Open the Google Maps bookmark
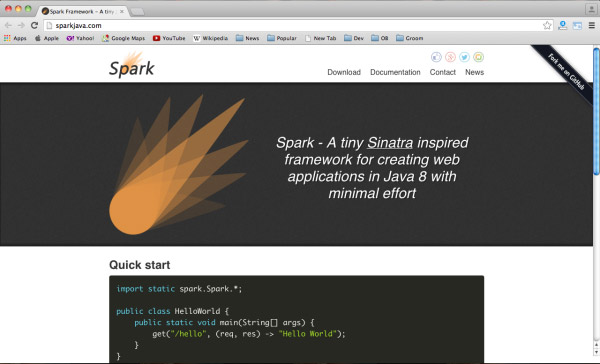The image size is (600, 364). [x=124, y=38]
